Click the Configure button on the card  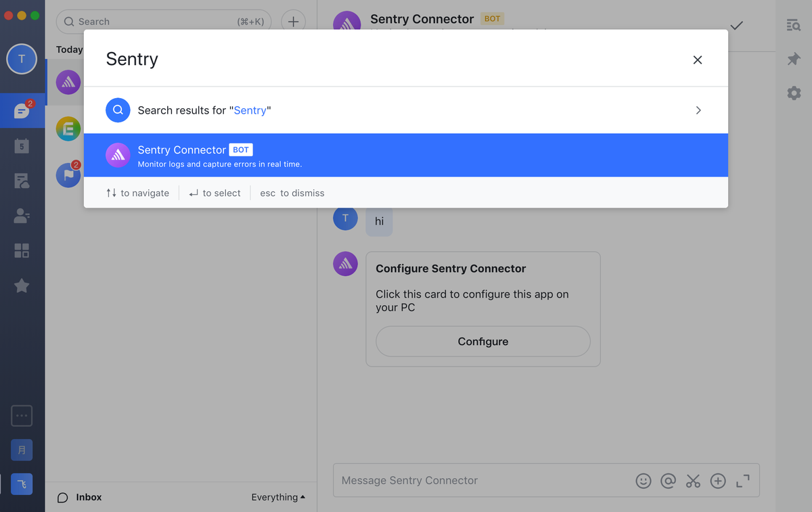(483, 342)
